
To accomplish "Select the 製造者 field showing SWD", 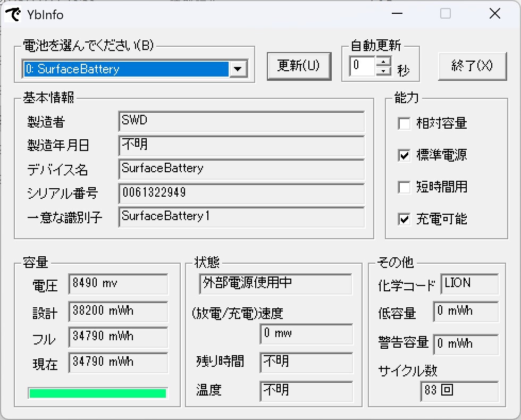I will pos(242,122).
